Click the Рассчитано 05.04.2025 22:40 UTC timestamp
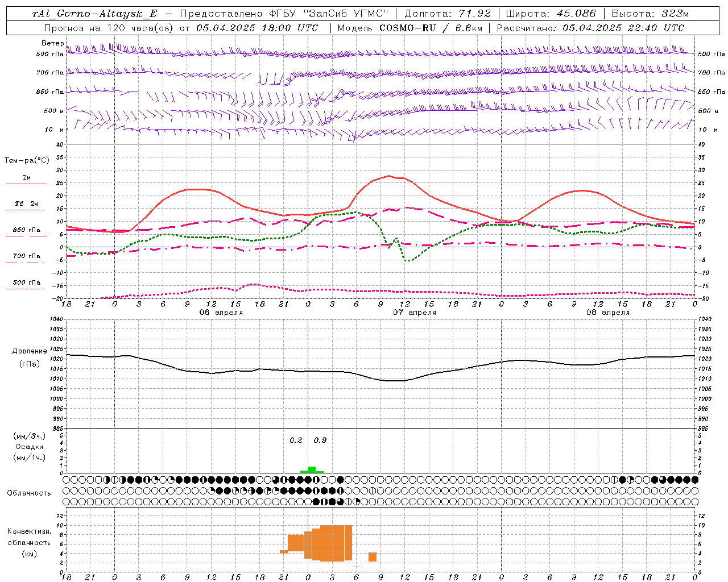 click(590, 28)
